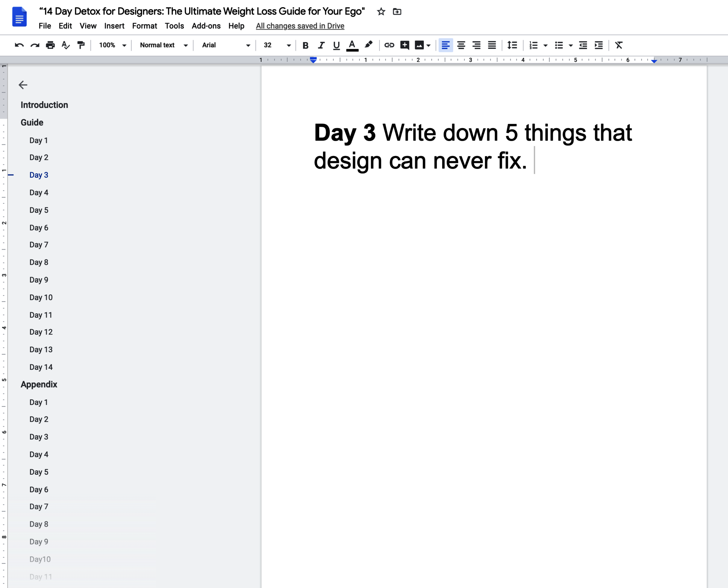The width and height of the screenshot is (728, 588).
Task: Run spelling and grammar check icon
Action: tap(66, 45)
